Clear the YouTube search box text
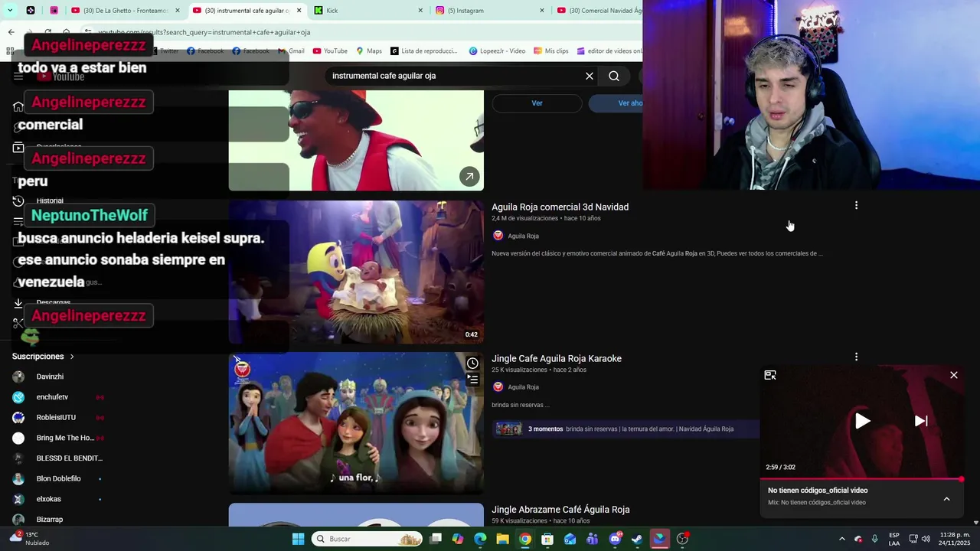980x551 pixels. (x=590, y=76)
